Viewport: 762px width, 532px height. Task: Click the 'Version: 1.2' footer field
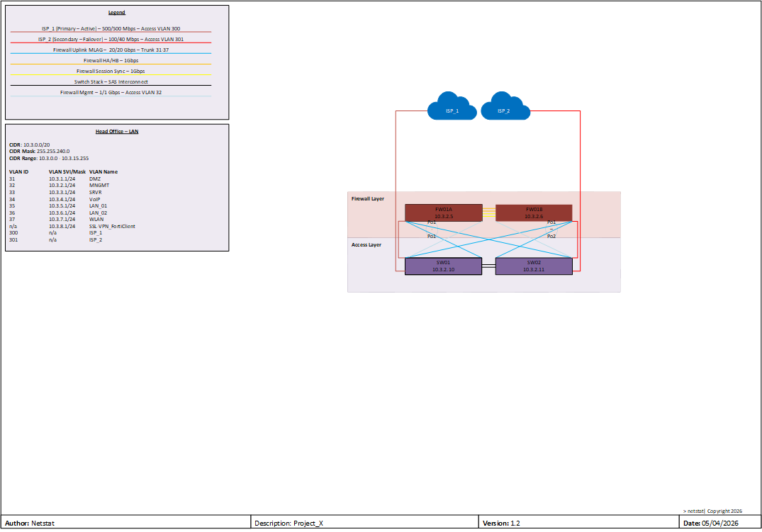click(579, 522)
